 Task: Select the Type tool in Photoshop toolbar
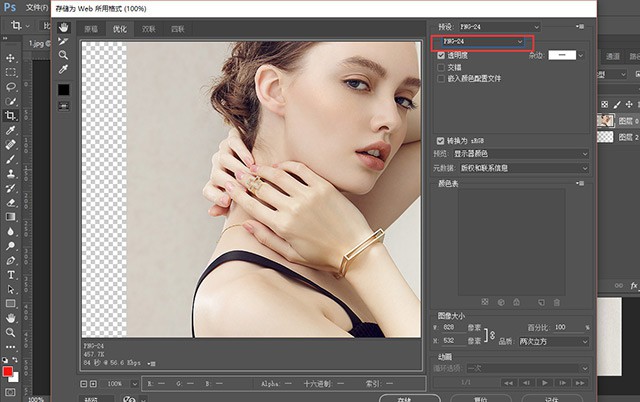[11, 275]
